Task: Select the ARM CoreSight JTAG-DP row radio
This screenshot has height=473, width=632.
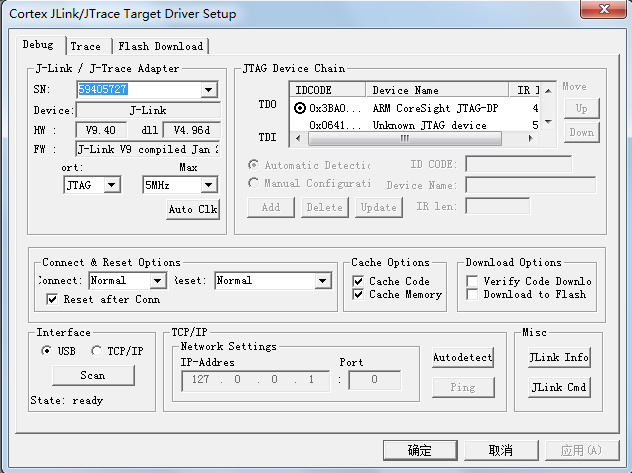Action: point(299,108)
